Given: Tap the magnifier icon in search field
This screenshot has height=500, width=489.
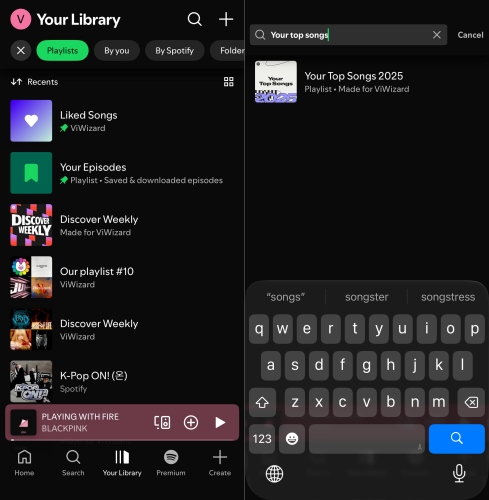Looking at the screenshot, I should tap(260, 35).
